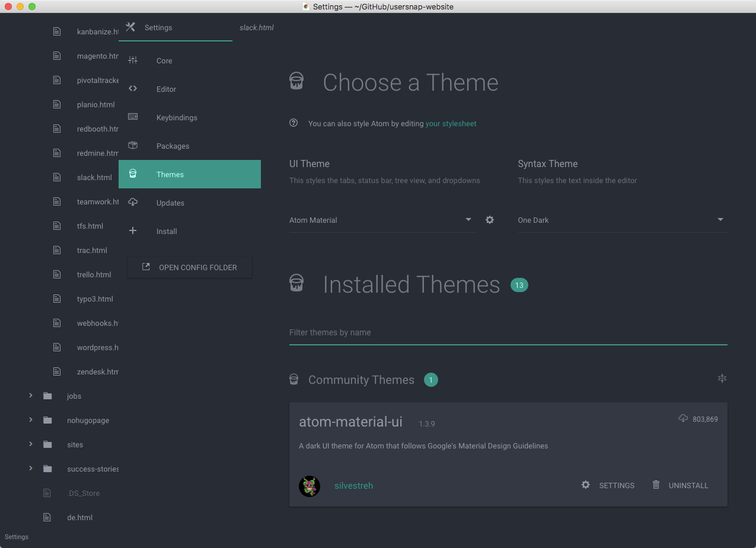
Task: Open the Packages section
Action: (173, 146)
